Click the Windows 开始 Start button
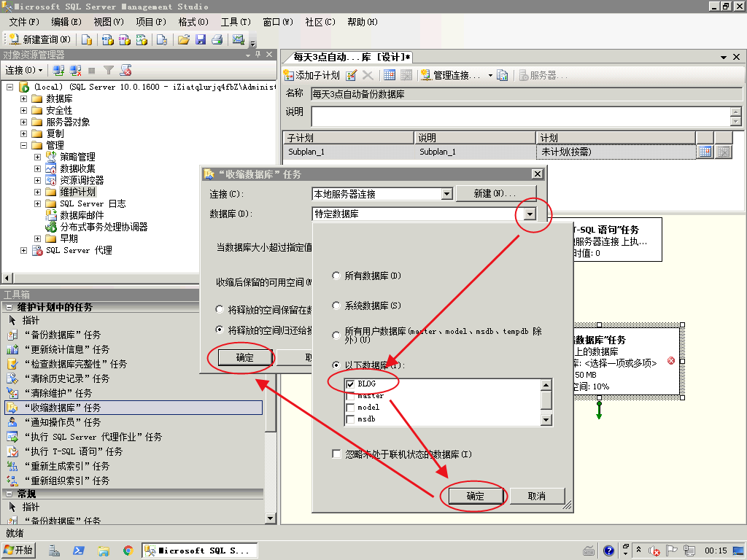The height and width of the screenshot is (560, 747). point(19,551)
